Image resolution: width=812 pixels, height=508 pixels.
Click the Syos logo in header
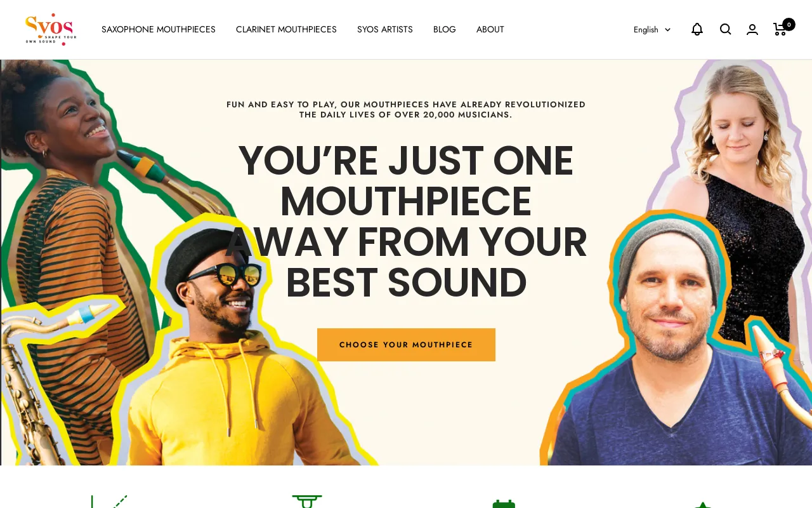point(51,29)
